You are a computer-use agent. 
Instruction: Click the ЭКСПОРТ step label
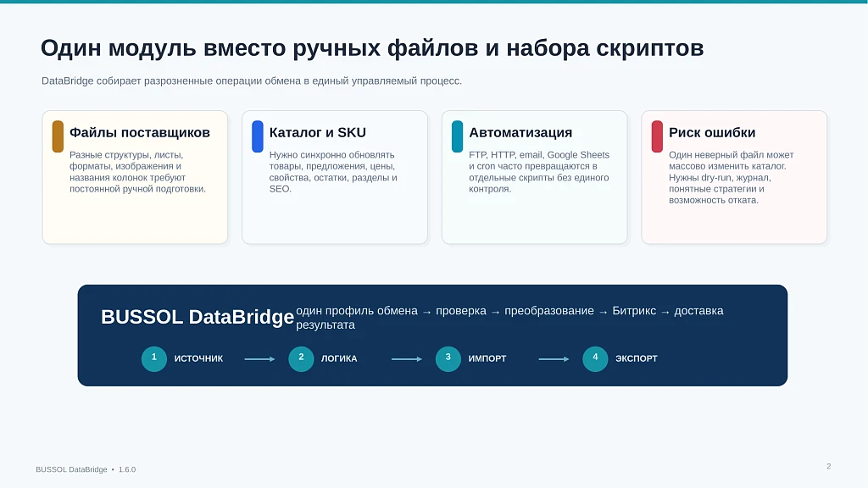[636, 358]
